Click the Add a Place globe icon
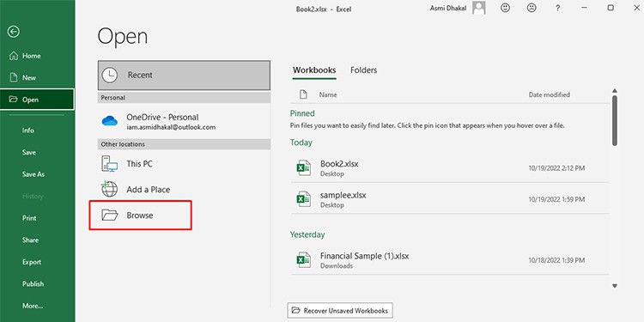The width and height of the screenshot is (644, 322). (109, 189)
